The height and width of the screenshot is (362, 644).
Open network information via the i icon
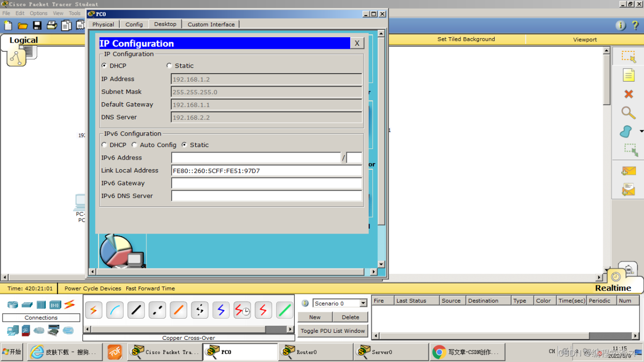click(x=621, y=25)
